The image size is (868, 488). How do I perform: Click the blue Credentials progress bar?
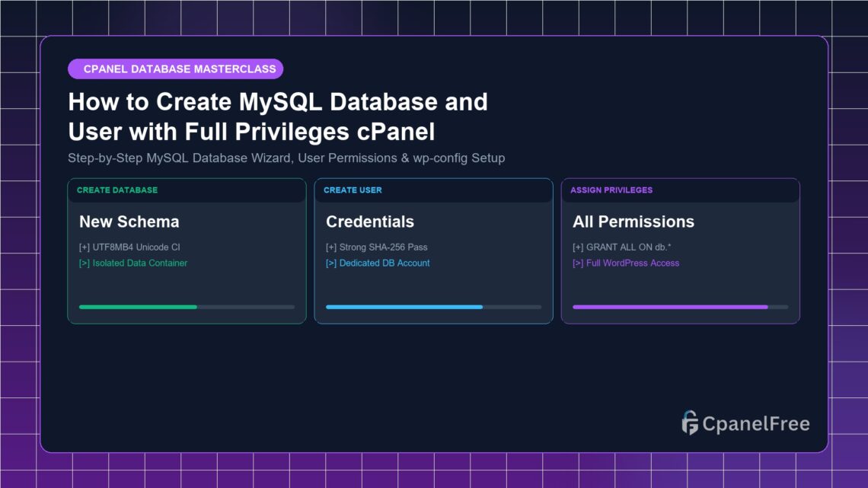(x=433, y=307)
